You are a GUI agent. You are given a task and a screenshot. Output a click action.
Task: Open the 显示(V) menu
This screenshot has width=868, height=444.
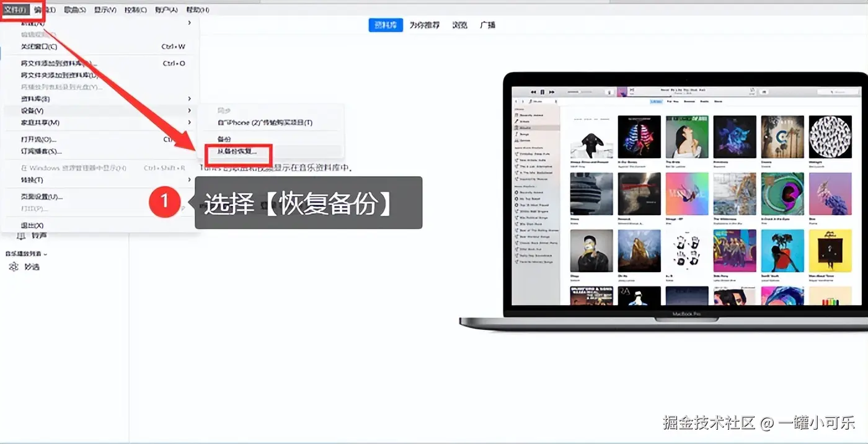coord(105,10)
